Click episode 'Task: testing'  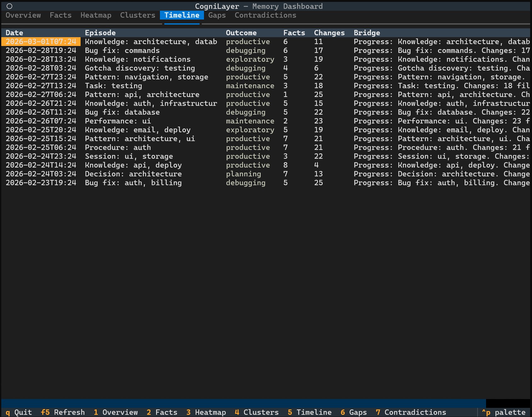(113, 86)
